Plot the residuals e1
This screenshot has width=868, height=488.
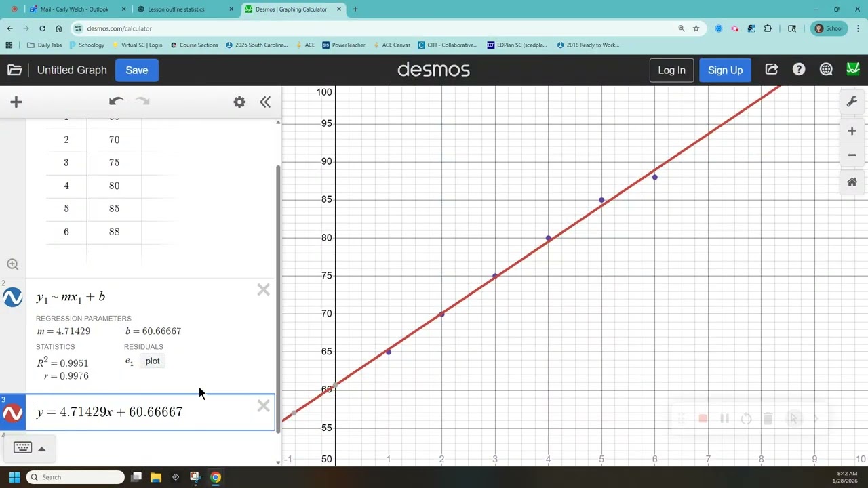[x=153, y=361]
